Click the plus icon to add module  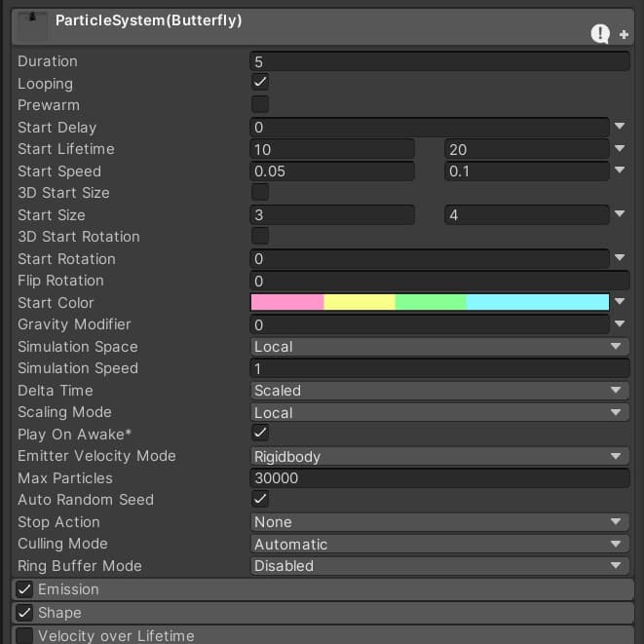click(624, 35)
